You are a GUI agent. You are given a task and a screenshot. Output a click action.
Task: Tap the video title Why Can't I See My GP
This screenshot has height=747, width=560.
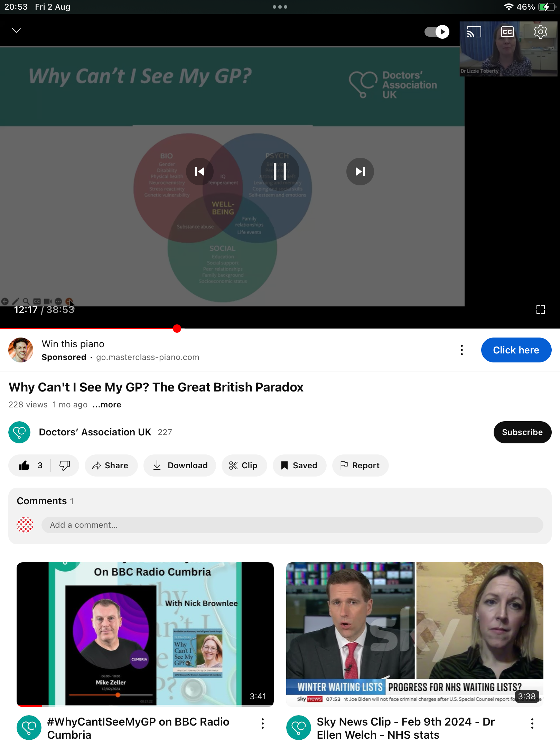[156, 387]
